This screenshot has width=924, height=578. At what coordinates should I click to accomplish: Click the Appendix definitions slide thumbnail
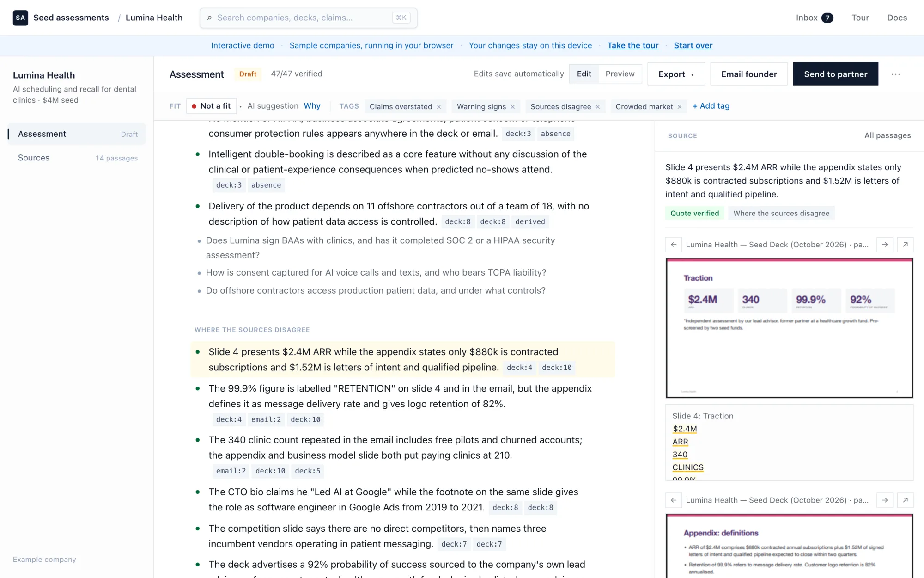(789, 546)
